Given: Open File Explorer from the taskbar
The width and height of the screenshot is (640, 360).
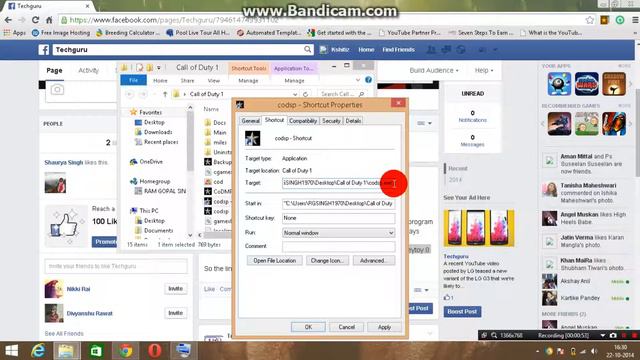Looking at the screenshot, I should pos(66,351).
